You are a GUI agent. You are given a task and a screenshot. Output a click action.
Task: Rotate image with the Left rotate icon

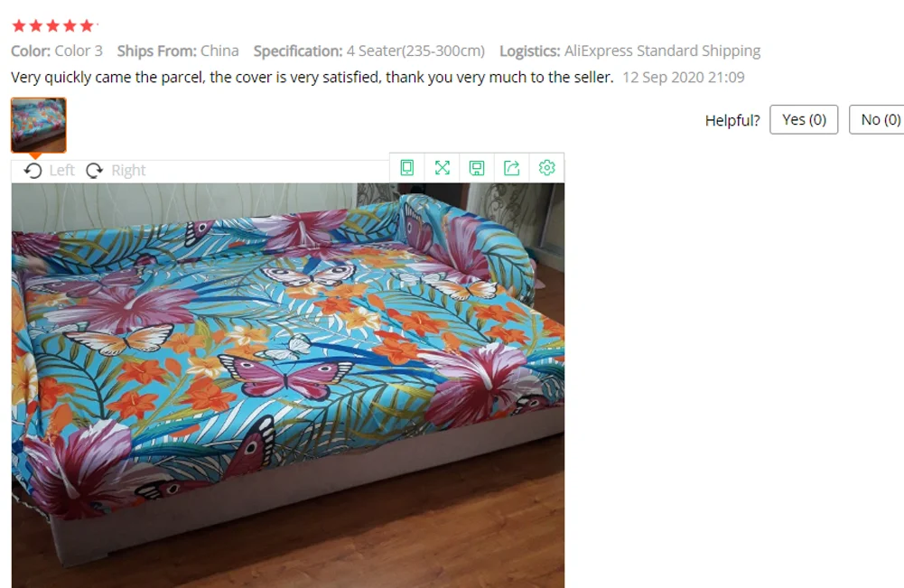click(x=33, y=171)
